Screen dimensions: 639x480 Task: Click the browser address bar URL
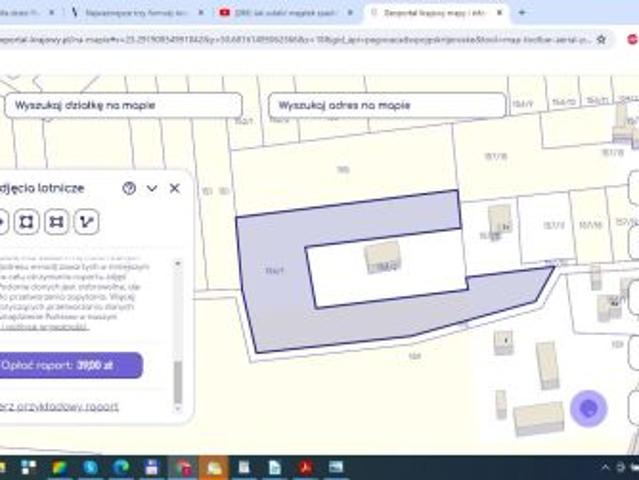293,40
